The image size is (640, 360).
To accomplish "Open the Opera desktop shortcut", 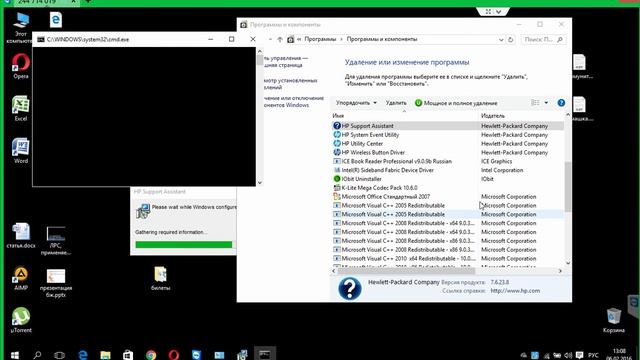I will 20,66.
